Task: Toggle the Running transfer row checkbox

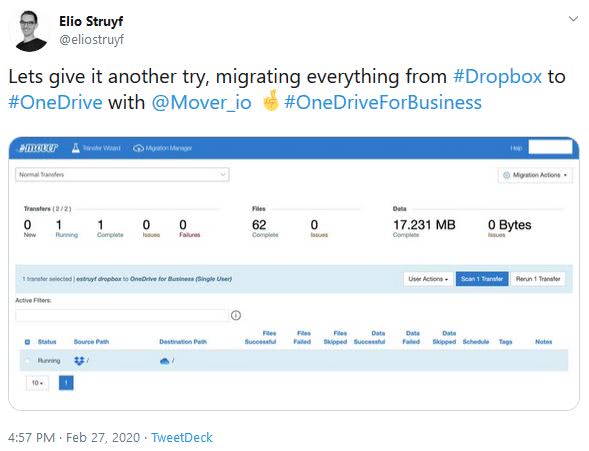Action: click(x=27, y=361)
